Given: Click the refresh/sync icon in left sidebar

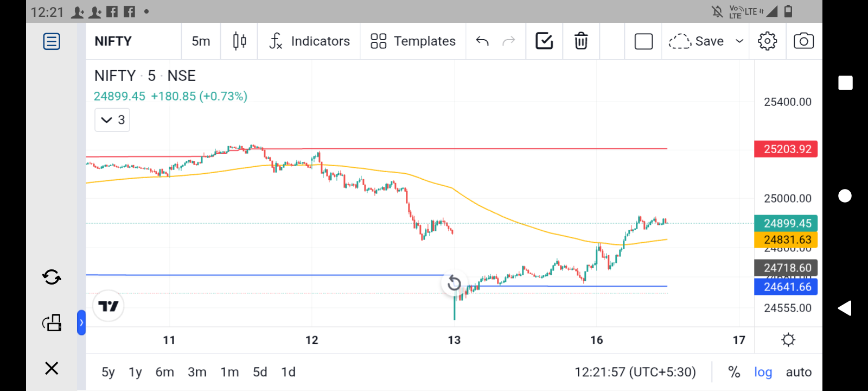Looking at the screenshot, I should [x=52, y=278].
